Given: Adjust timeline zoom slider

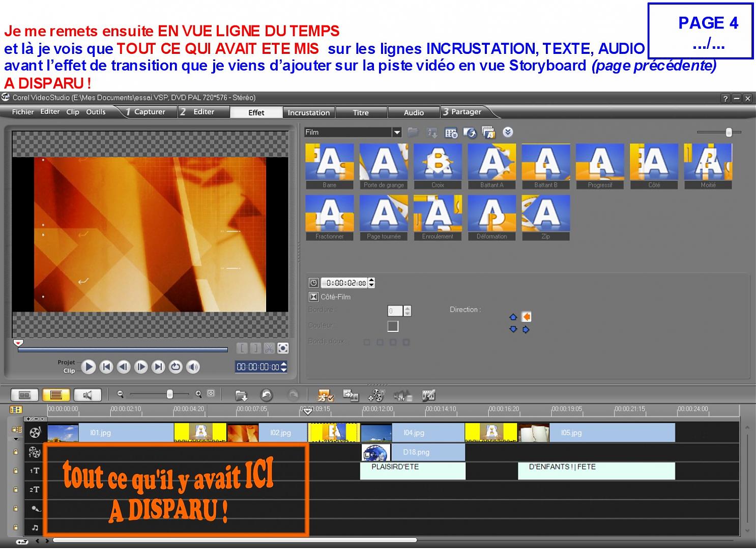Looking at the screenshot, I should [170, 394].
